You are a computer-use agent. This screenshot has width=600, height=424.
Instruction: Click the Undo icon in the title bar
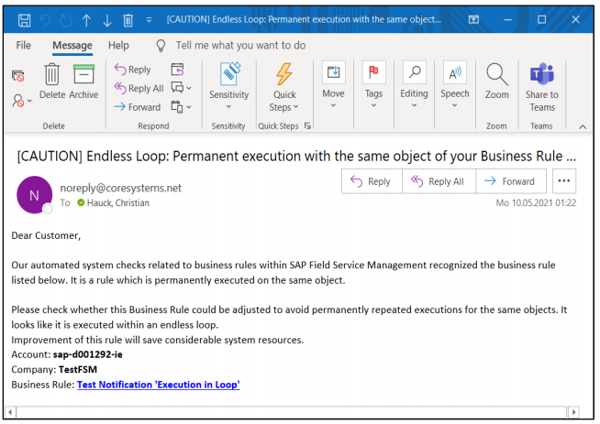45,20
